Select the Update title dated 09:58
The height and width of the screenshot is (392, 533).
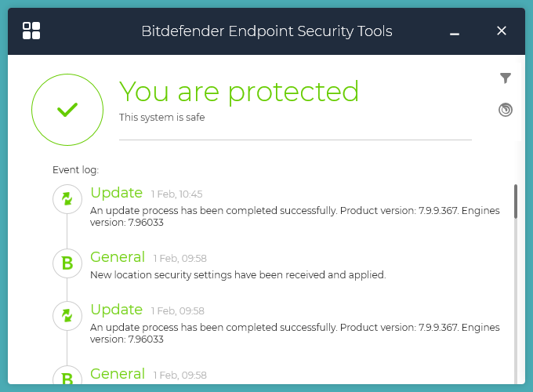(117, 310)
